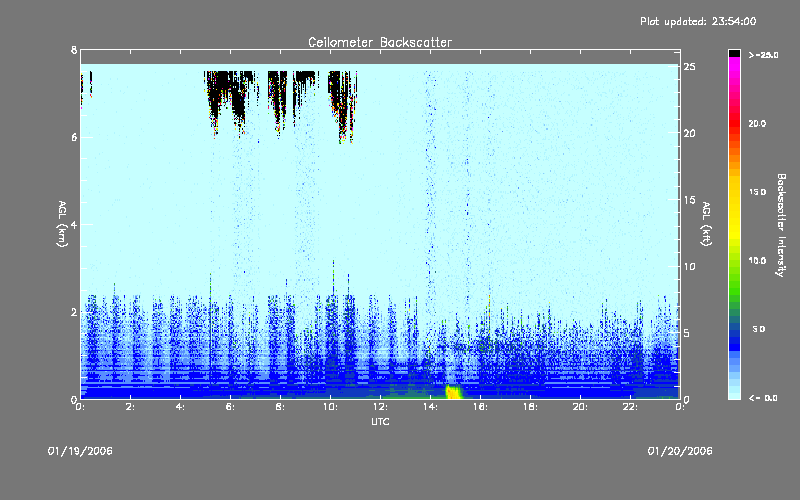Click the '<=0.0' colorbar label
800x500 pixels.
click(x=763, y=398)
